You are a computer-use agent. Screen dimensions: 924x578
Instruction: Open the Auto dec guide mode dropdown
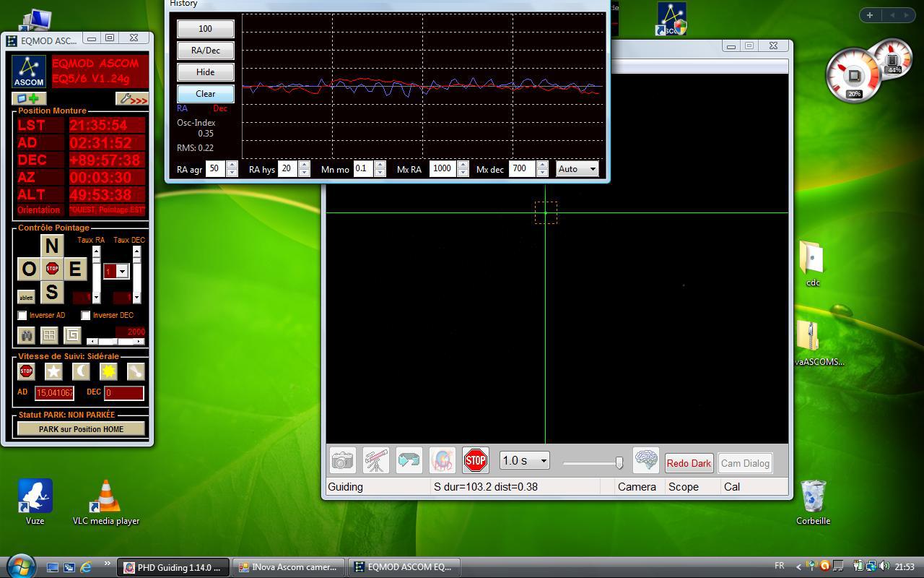pos(577,168)
